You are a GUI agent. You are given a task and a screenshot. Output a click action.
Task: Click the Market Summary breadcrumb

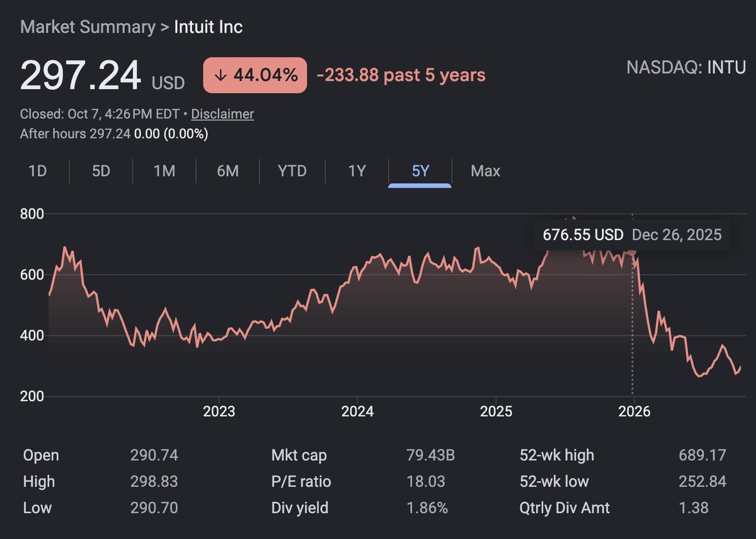click(x=88, y=27)
